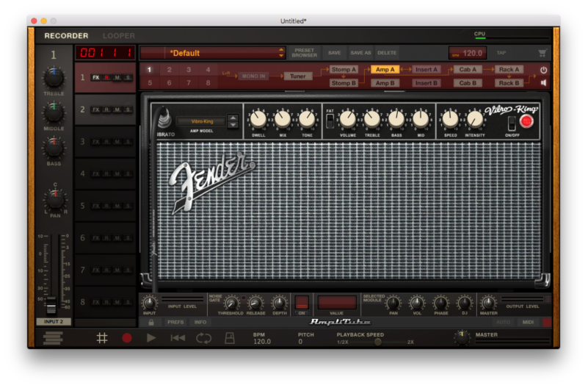The height and width of the screenshot is (388, 588).
Task: Open the PRESET BROWSER
Action: 305,53
